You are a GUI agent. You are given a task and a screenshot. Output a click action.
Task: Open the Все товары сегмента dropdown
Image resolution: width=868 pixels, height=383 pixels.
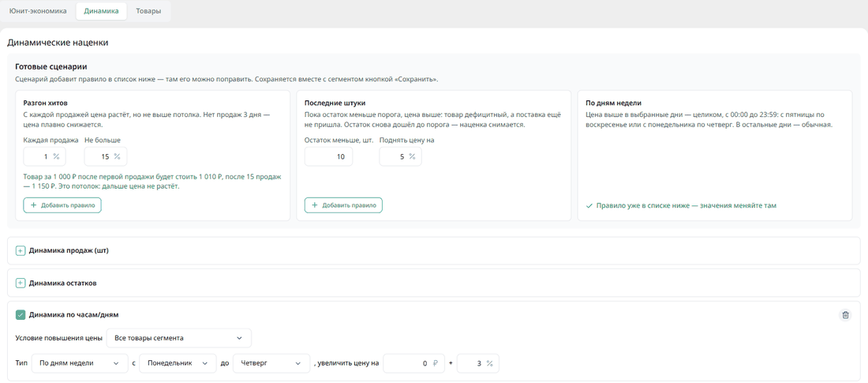pos(179,338)
